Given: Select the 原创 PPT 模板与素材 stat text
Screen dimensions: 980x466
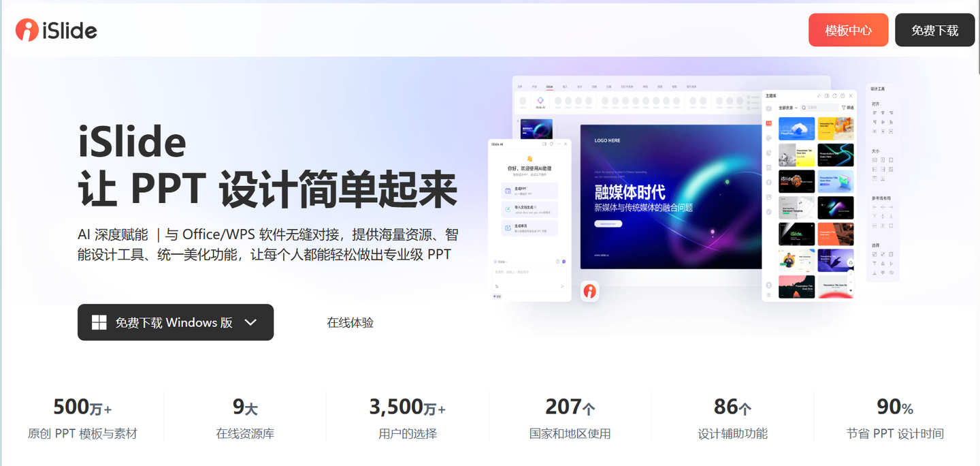Looking at the screenshot, I should point(82,433).
